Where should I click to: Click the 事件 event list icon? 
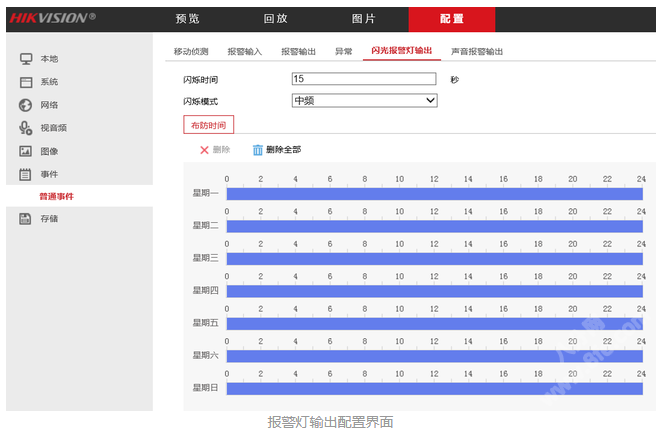[x=26, y=174]
